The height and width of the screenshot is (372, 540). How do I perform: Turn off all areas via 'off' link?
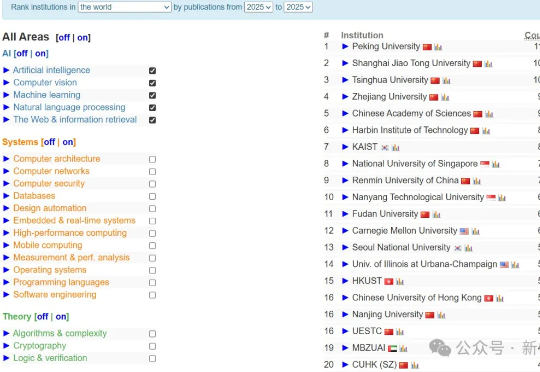(x=64, y=38)
